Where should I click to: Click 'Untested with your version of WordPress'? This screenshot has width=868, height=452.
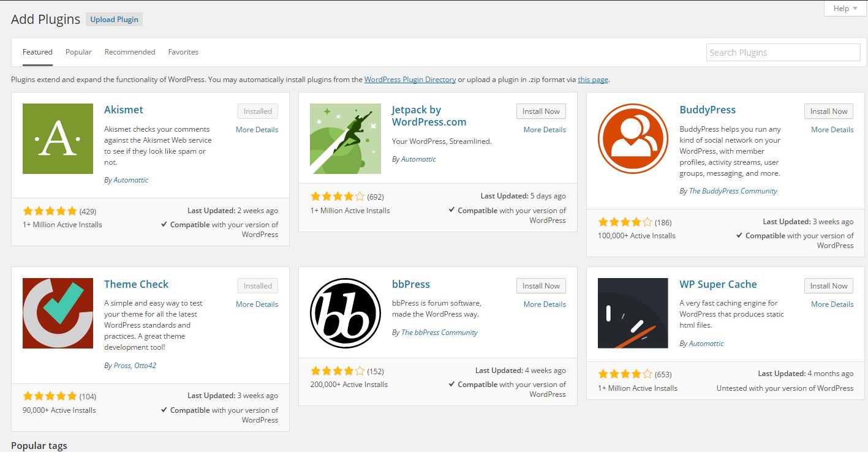click(785, 388)
